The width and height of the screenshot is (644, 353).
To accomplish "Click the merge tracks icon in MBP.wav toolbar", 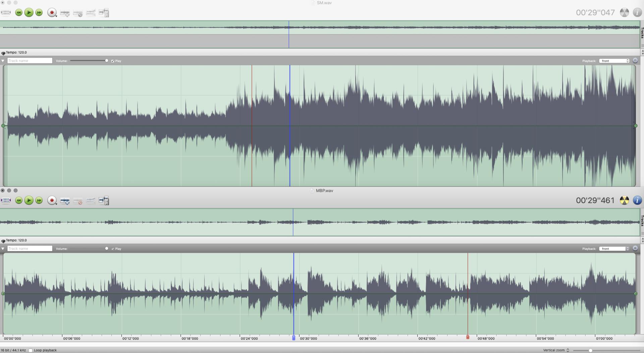I will pyautogui.click(x=91, y=201).
